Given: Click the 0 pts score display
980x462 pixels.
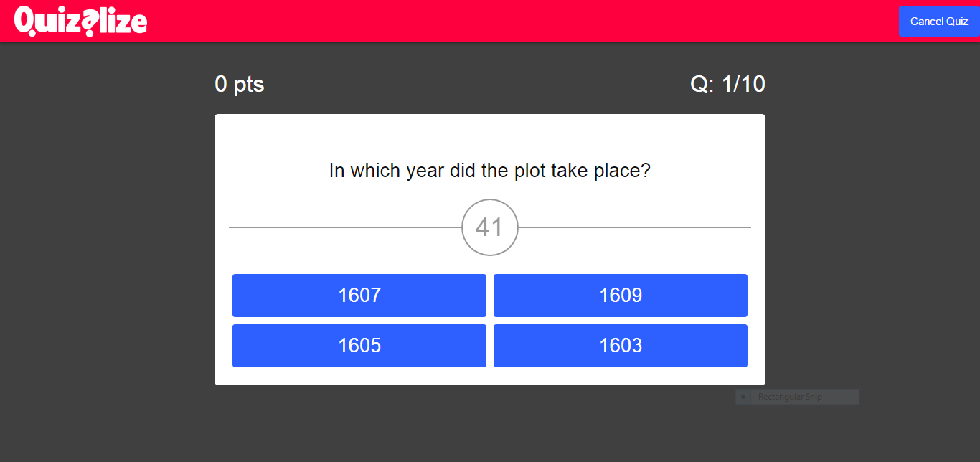Looking at the screenshot, I should click(x=239, y=84).
